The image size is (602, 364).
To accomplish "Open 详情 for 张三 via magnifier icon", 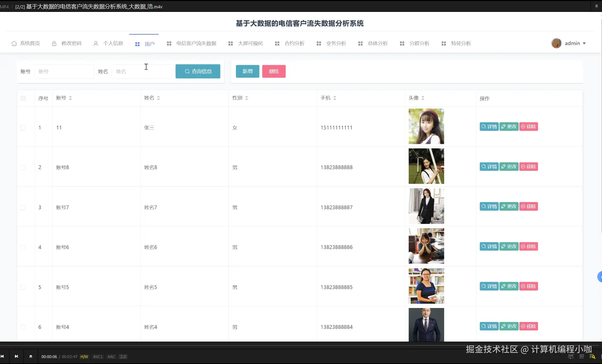I will pos(483,126).
